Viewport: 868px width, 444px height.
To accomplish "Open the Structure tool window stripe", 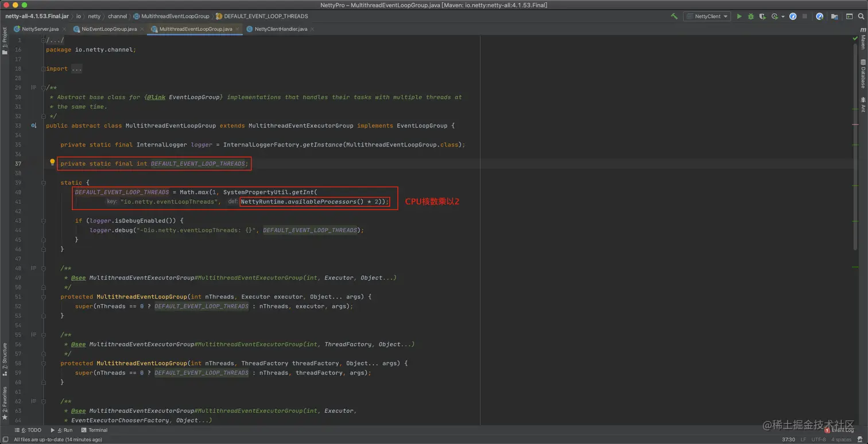I will (x=5, y=359).
